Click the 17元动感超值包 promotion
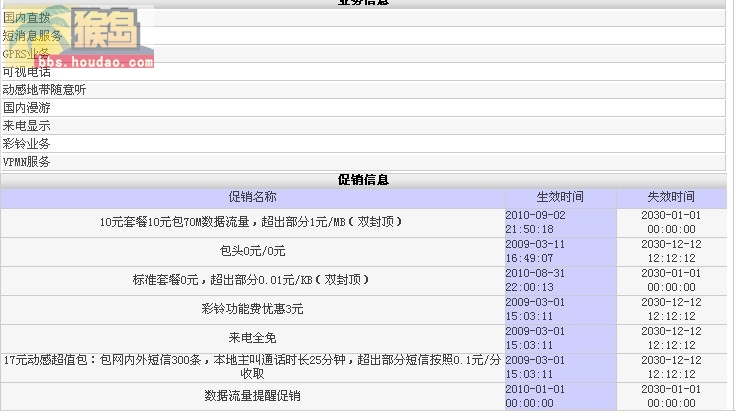Viewport: 736px width, 412px height. tap(253, 367)
